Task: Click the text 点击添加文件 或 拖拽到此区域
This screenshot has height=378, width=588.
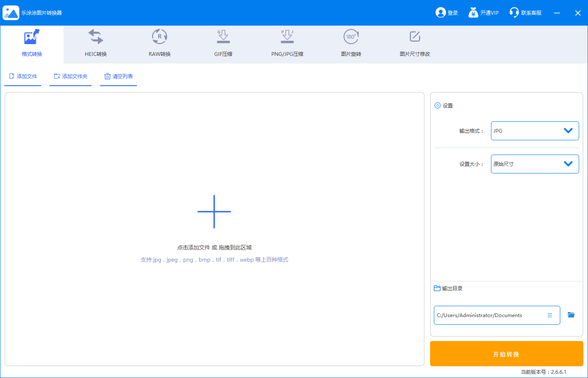Action: [x=214, y=248]
